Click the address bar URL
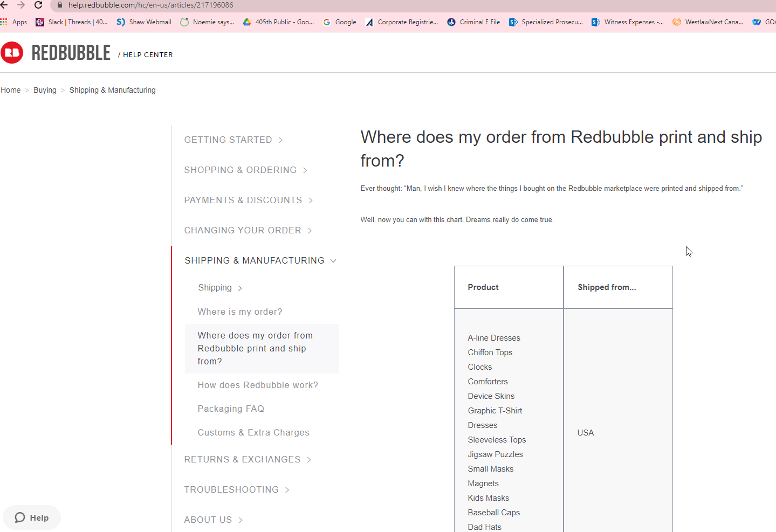 click(151, 5)
